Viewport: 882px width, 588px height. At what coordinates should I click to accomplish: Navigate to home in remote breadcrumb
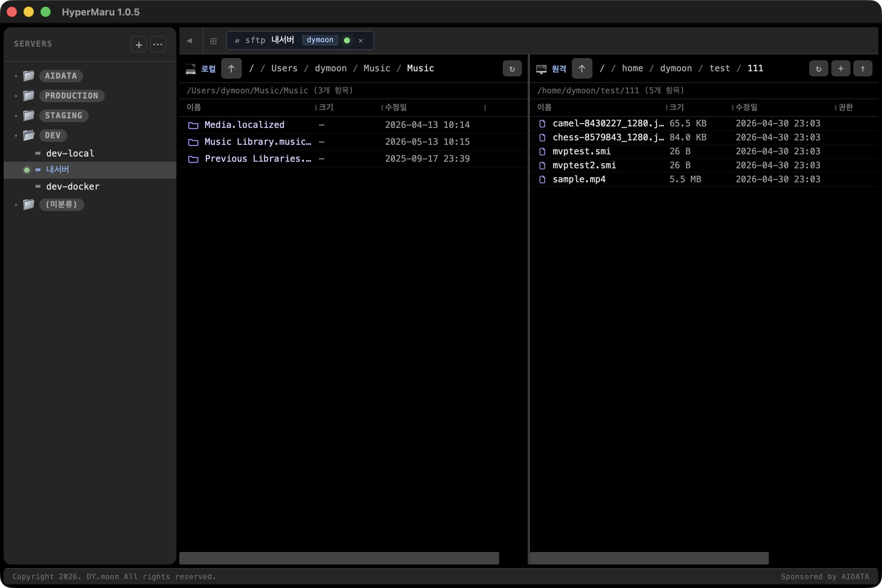point(632,68)
